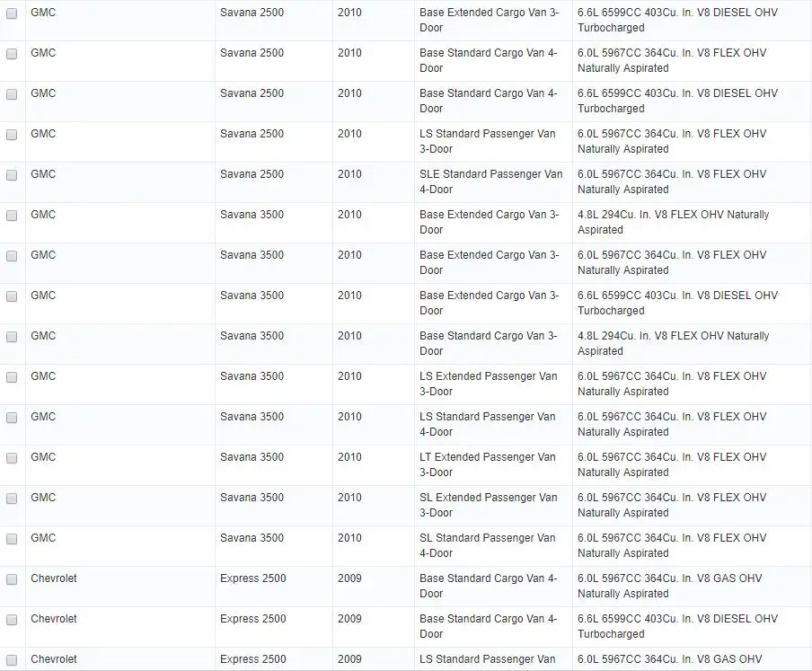Check Savana 3500 Base Extended Cargo 4.8L row
This screenshot has width=812, height=671.
click(12, 216)
